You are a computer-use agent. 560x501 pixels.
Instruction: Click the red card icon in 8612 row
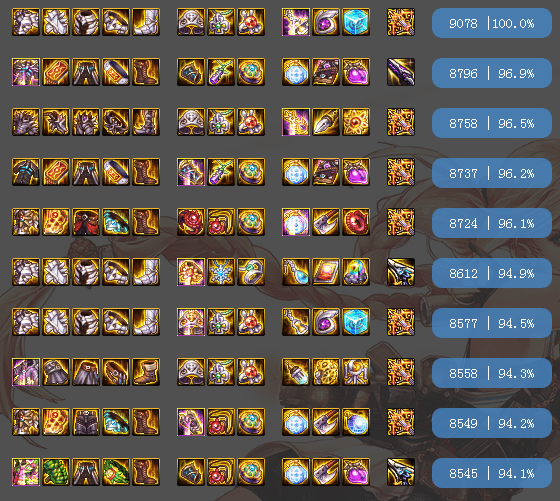[x=326, y=272]
